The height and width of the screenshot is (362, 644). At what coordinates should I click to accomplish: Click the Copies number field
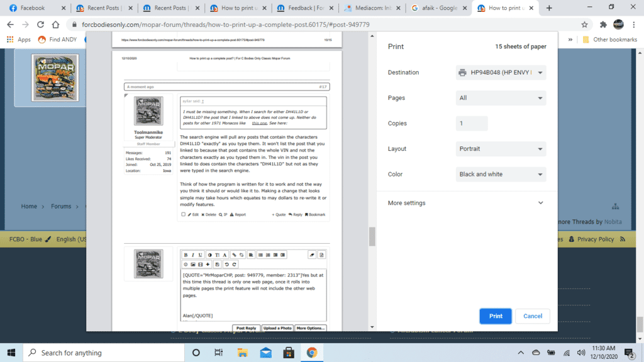point(472,123)
